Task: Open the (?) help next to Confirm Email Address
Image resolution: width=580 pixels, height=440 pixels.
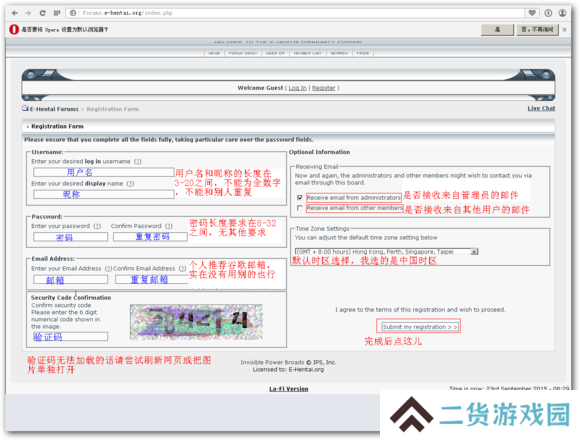Action: pos(182,269)
